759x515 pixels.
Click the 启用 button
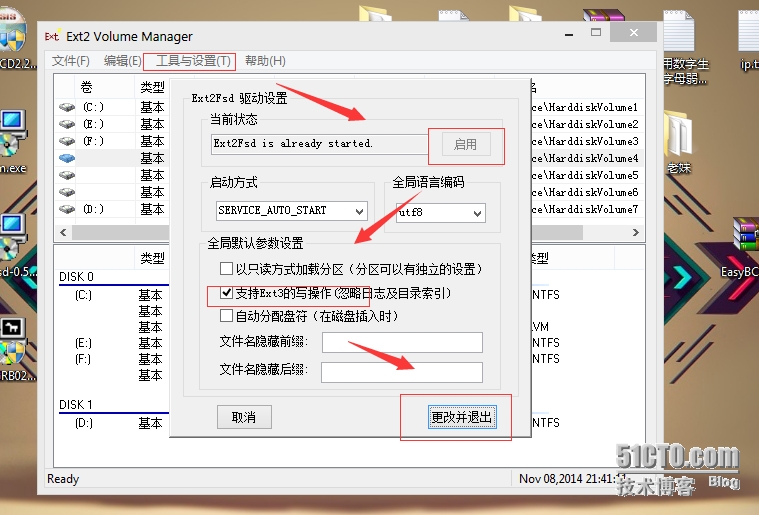click(x=465, y=144)
